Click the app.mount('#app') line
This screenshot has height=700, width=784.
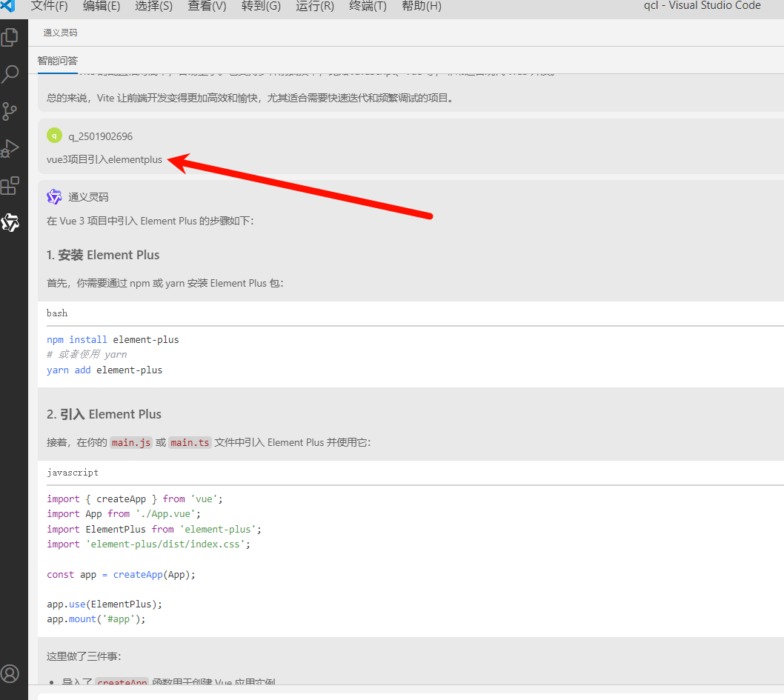(96, 619)
